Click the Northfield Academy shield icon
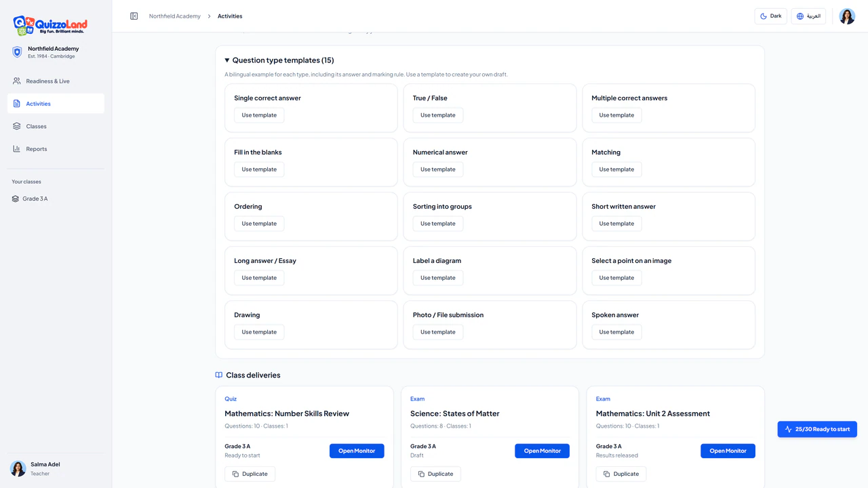Screen dimensions: 868x488 click(x=18, y=52)
